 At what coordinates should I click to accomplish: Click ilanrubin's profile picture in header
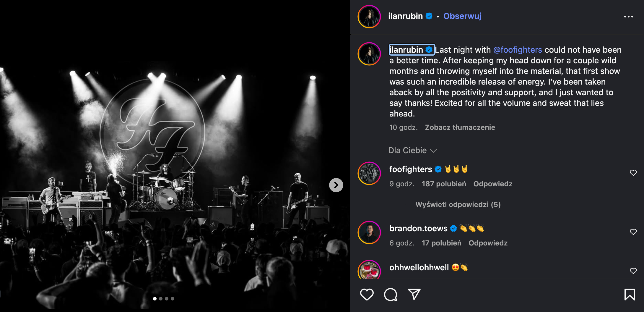tap(369, 17)
